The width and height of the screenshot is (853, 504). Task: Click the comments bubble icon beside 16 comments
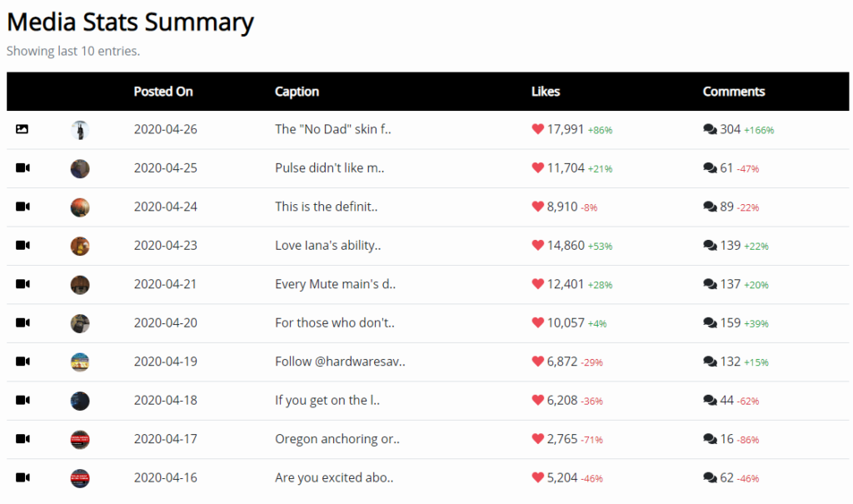[710, 439]
